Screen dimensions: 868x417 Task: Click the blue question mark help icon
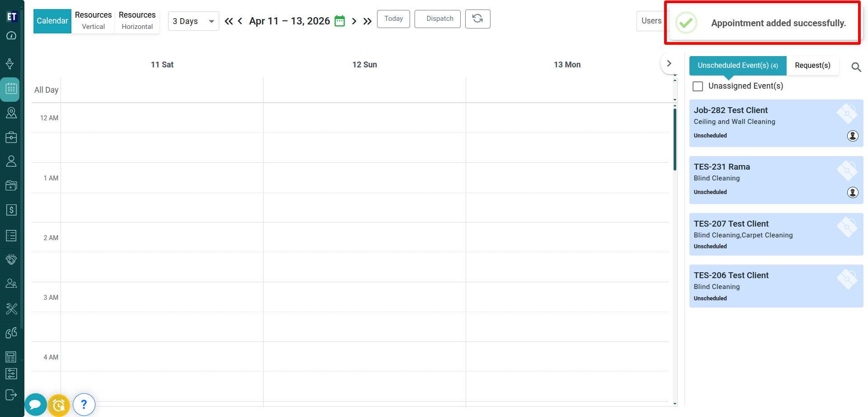pos(84,404)
